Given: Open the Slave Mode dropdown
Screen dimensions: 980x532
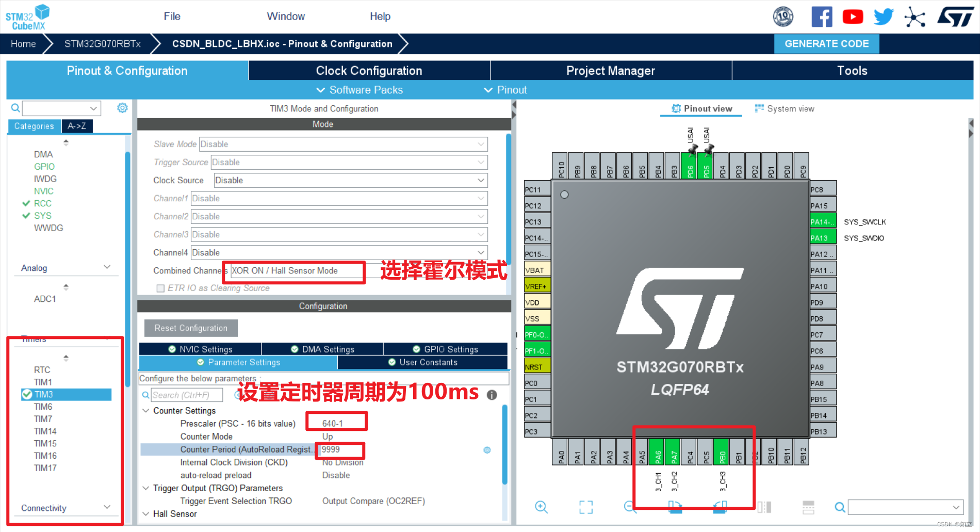Looking at the screenshot, I should tap(344, 144).
